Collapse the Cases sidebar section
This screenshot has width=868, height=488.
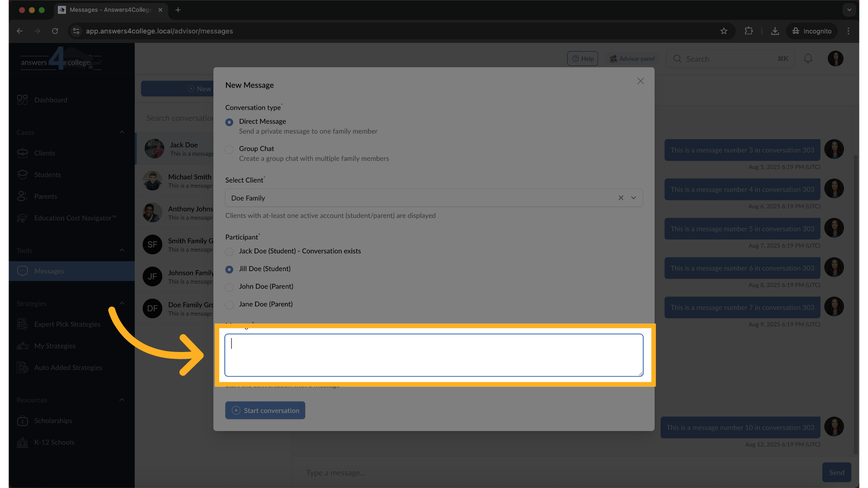click(122, 132)
